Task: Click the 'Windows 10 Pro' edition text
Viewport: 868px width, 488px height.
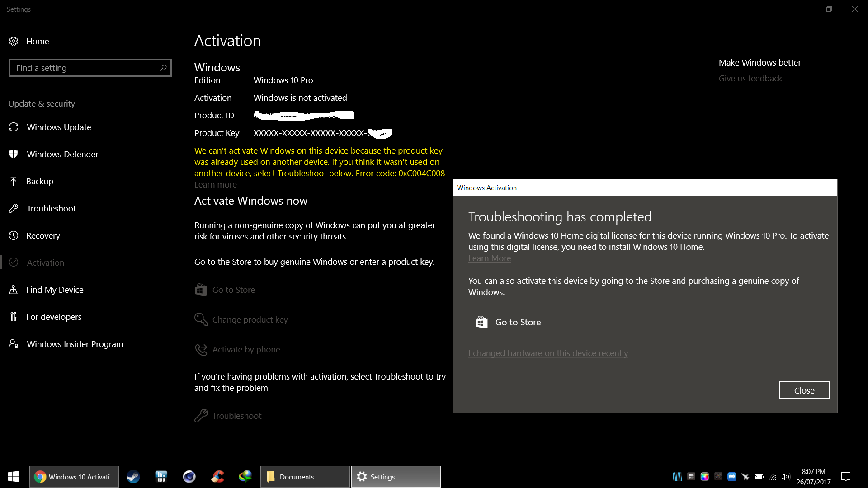Action: click(283, 80)
